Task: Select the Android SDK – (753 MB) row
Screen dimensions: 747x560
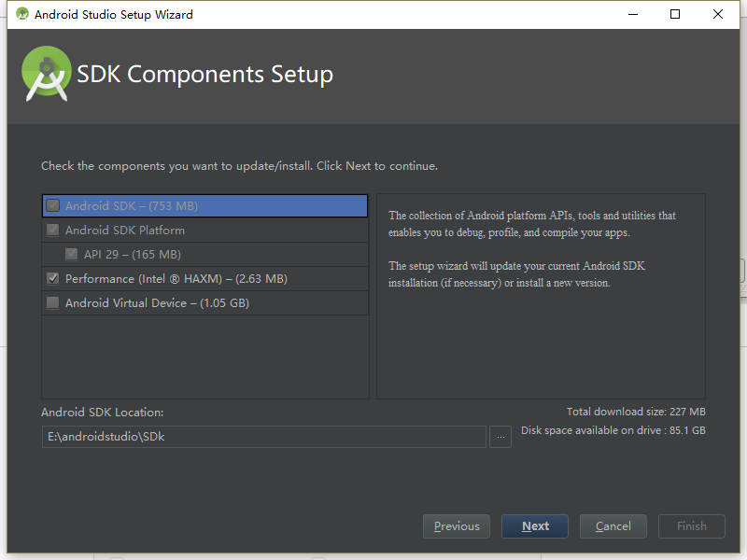Action: 204,205
